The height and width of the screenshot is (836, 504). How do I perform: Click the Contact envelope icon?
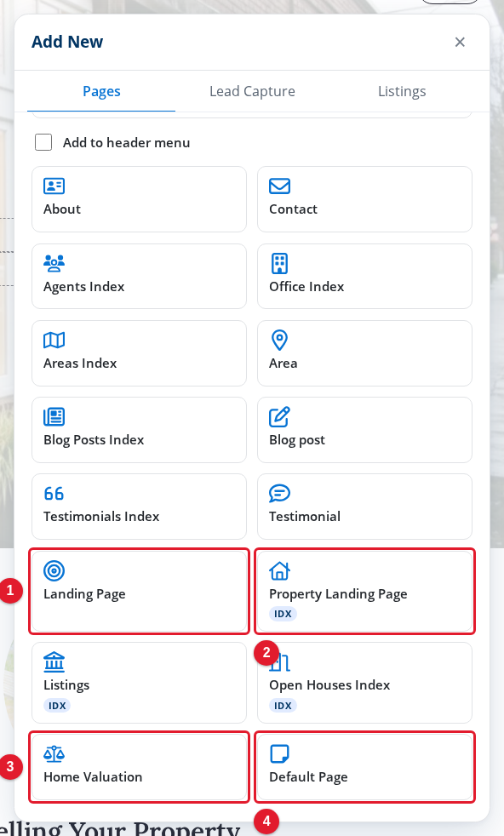tap(279, 186)
